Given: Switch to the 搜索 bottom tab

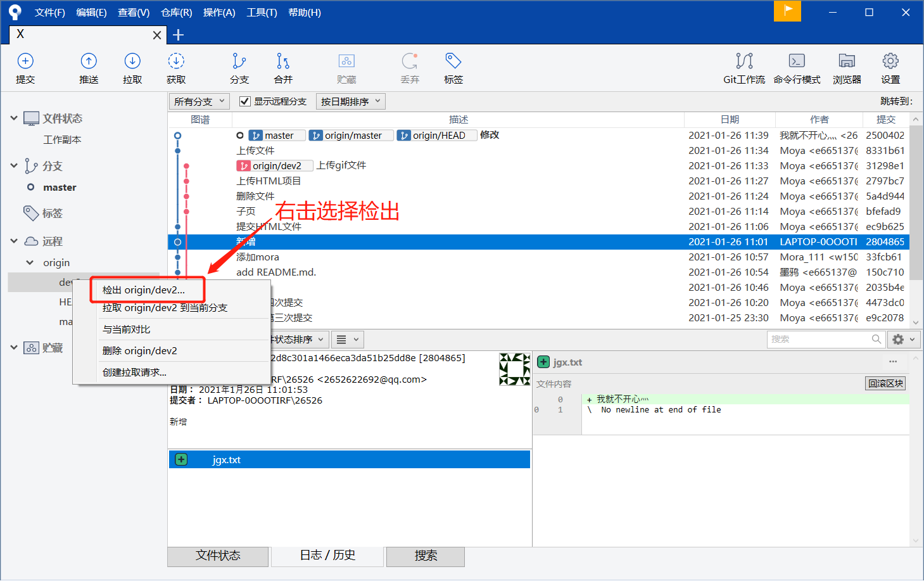Looking at the screenshot, I should 426,556.
